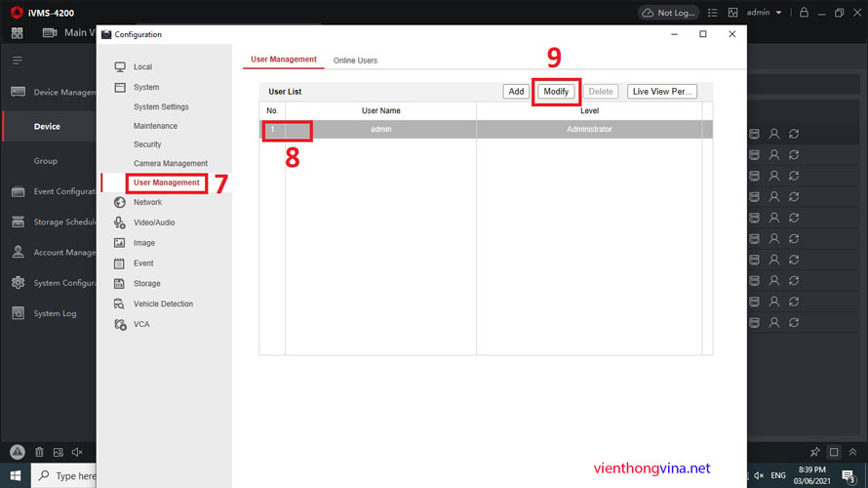Viewport: 868px width, 488px height.
Task: Open Live View Permission settings
Action: (x=662, y=92)
